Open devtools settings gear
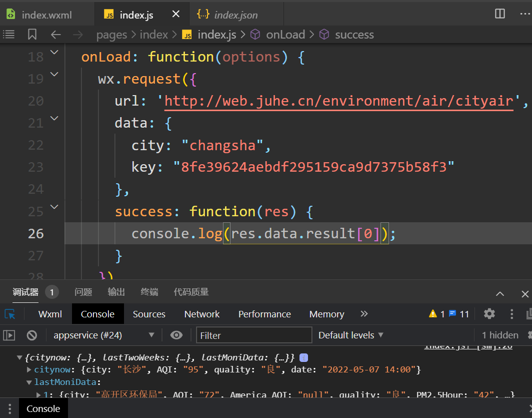Image resolution: width=532 pixels, height=418 pixels. pos(489,314)
